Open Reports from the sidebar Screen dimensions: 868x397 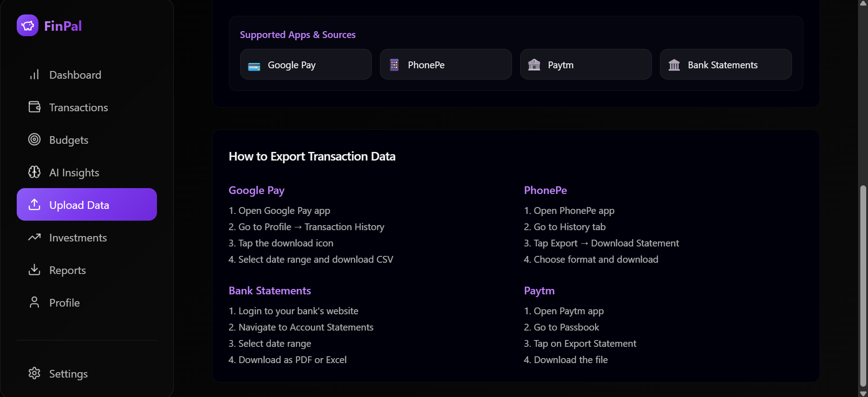87,270
